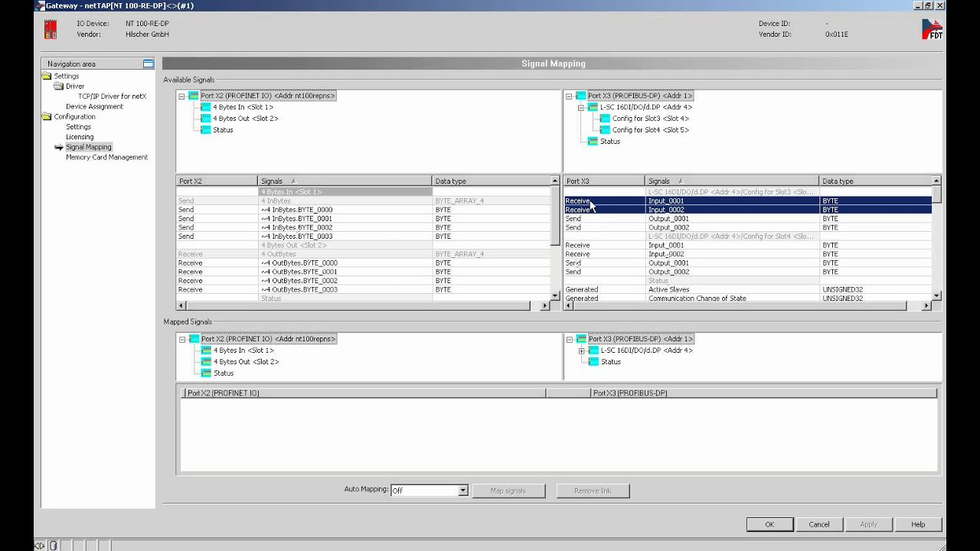Click Port X2 column header
Viewport: 980px width, 551px height.
point(217,181)
